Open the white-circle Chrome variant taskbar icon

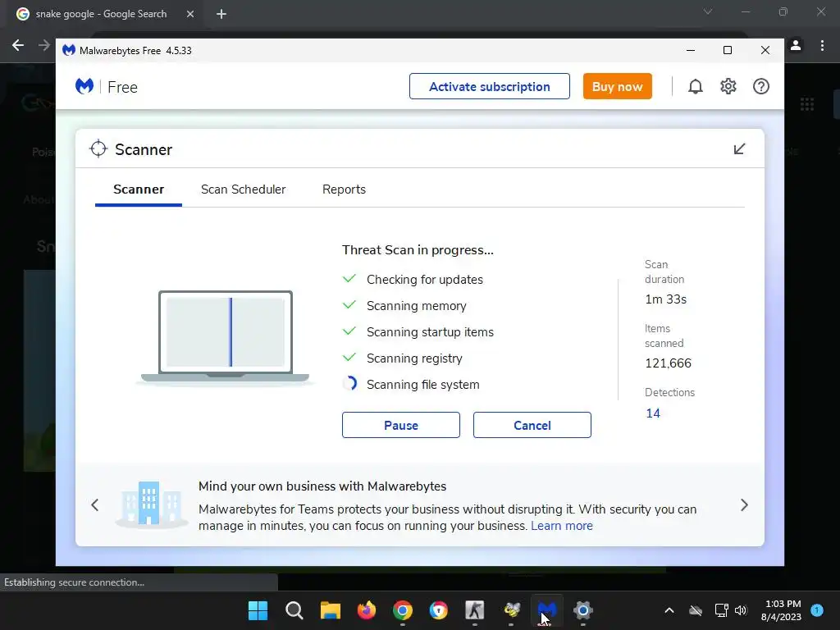pyautogui.click(x=439, y=610)
